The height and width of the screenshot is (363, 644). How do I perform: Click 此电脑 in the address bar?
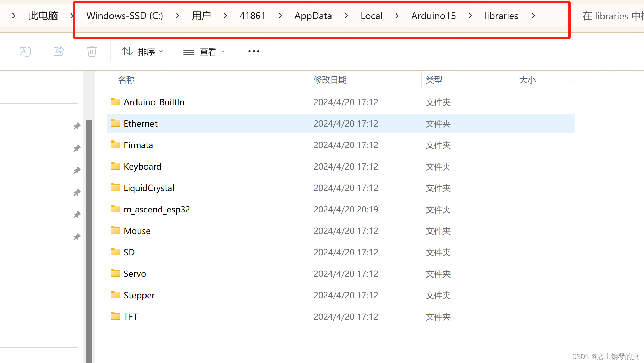[x=43, y=16]
